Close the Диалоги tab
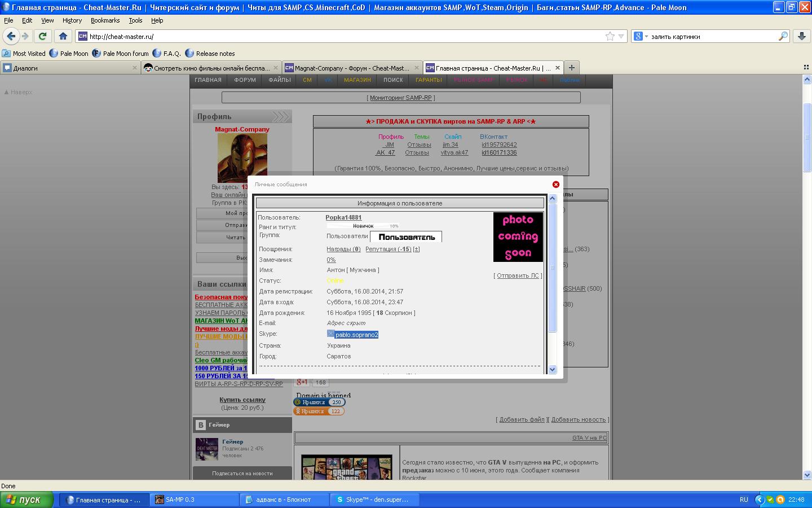 pyautogui.click(x=134, y=68)
